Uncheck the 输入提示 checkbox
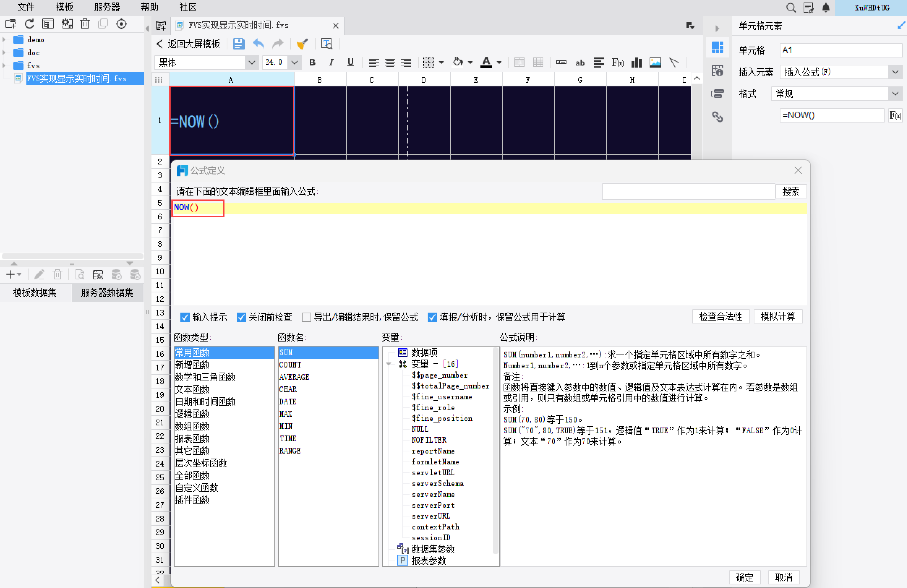Screen dimensions: 907x588 (x=185, y=317)
